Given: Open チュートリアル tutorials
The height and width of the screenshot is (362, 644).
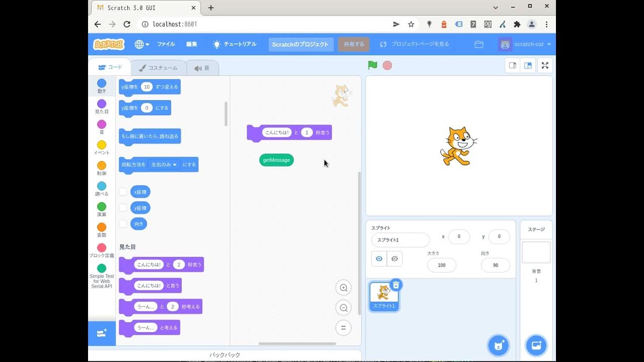Looking at the screenshot, I should coord(234,44).
